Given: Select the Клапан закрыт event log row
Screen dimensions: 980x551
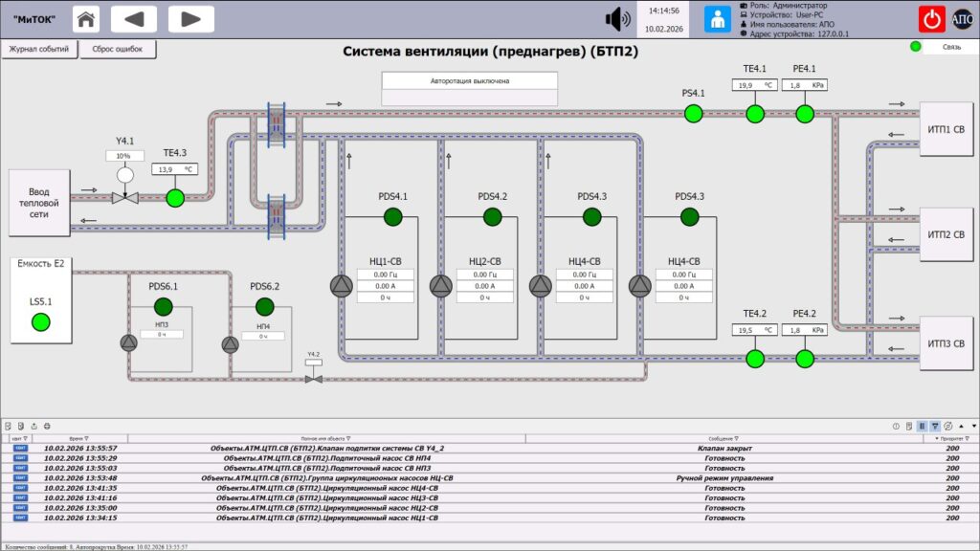Looking at the screenshot, I should [490, 448].
